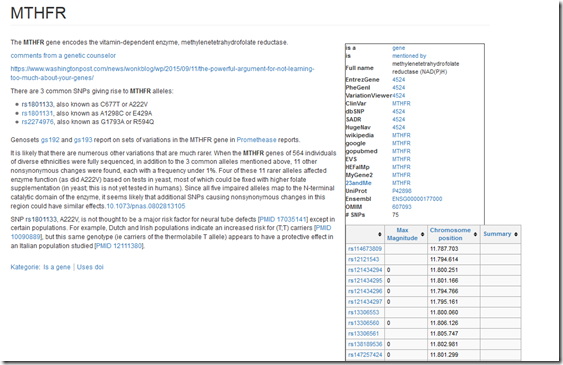Open the Kategorie link
563x365 pixels.
click(25, 267)
